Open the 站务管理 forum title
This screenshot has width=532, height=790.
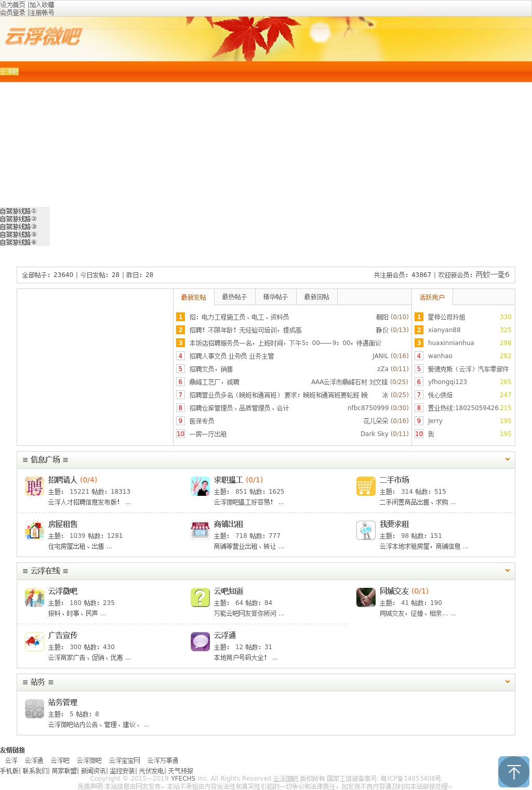coord(63,702)
